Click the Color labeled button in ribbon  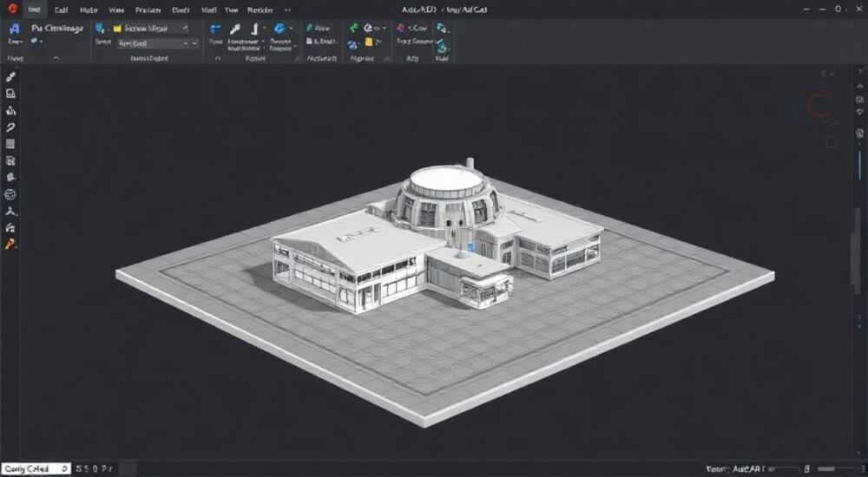pyautogui.click(x=418, y=28)
